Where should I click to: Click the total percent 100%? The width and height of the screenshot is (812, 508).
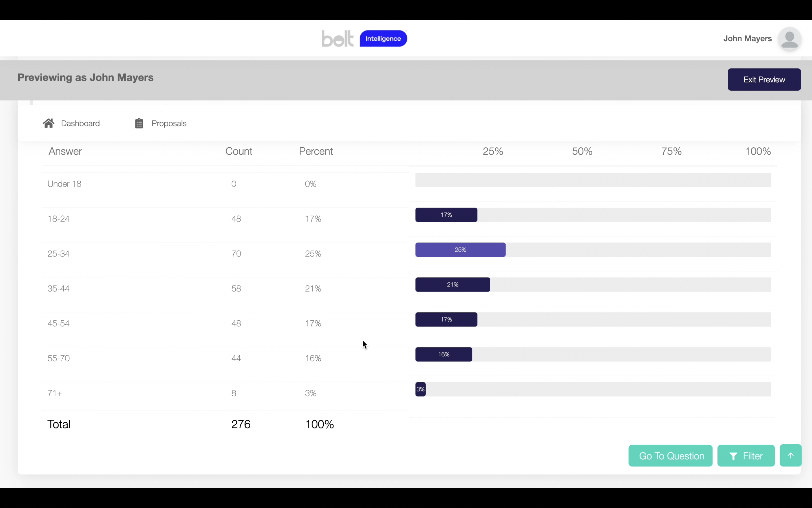coord(319,424)
